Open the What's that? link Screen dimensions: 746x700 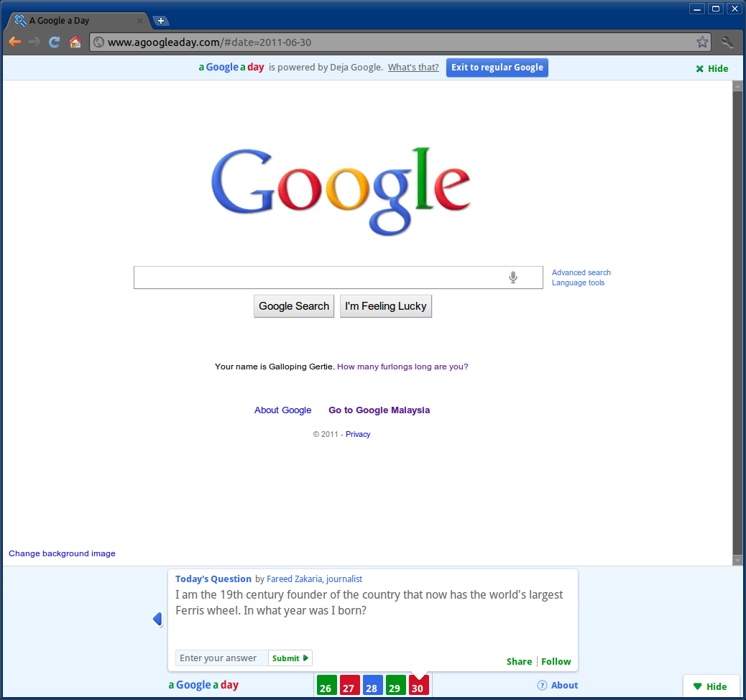(x=413, y=67)
